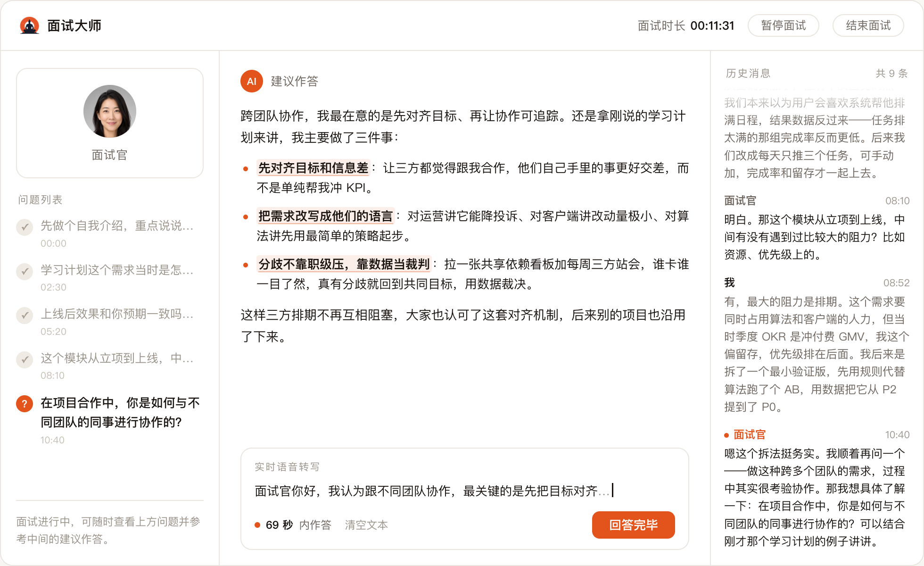Click the check icon beside 学习计划这个需求
This screenshot has width=924, height=566.
tap(25, 271)
